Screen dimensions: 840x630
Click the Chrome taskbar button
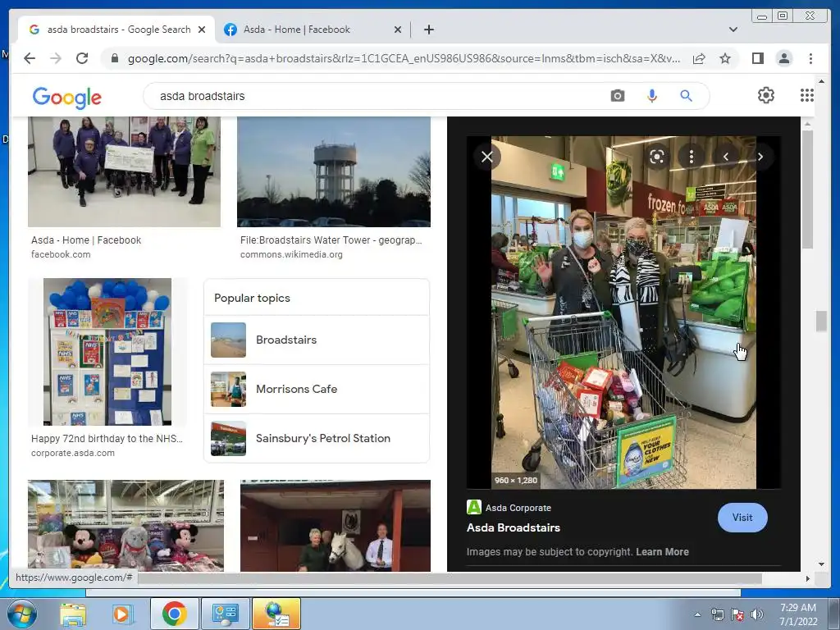pos(174,614)
